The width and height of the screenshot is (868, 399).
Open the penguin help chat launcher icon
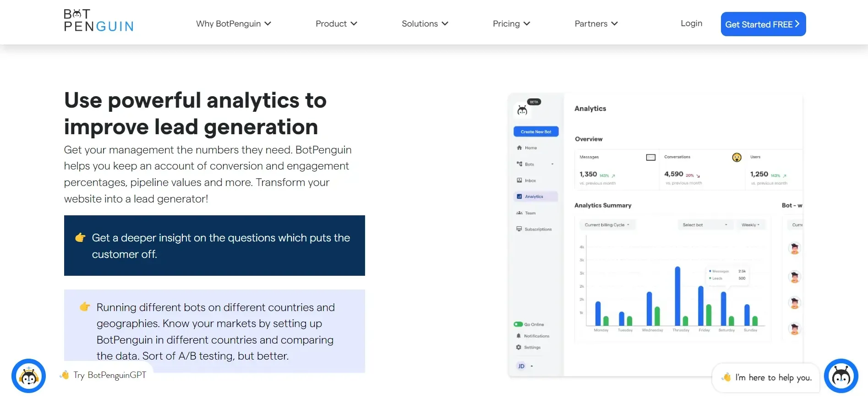(841, 376)
